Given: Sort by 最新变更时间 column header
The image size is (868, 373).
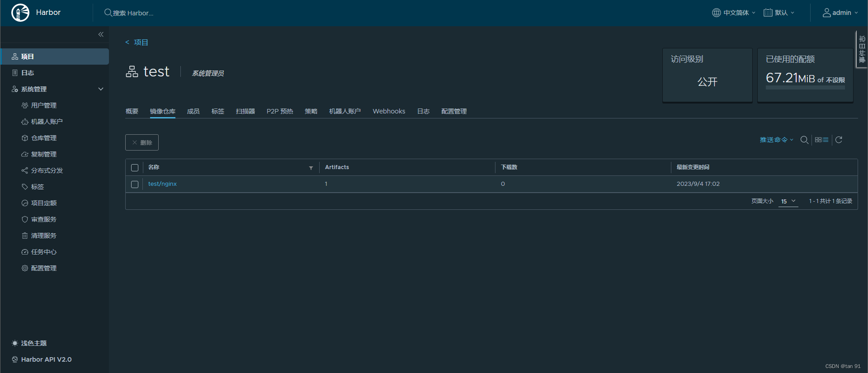Looking at the screenshot, I should (x=693, y=167).
